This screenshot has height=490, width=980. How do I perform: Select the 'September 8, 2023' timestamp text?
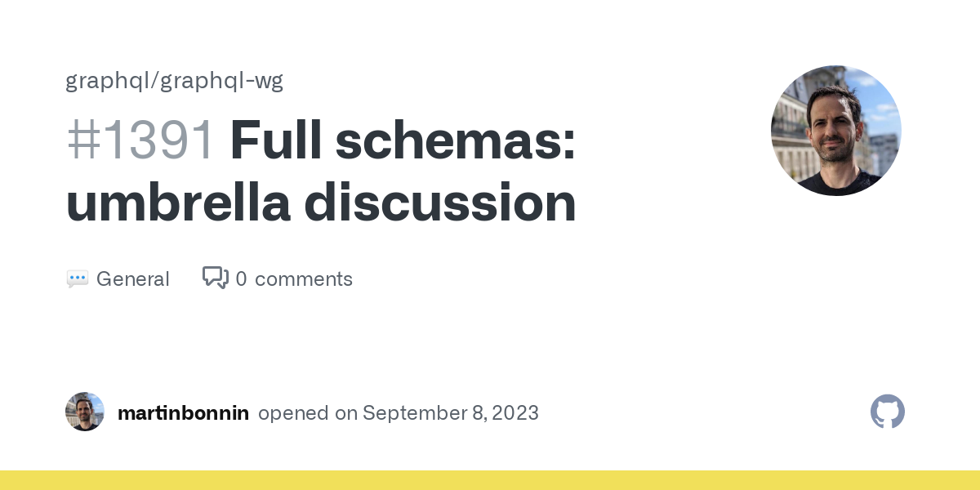point(451,412)
